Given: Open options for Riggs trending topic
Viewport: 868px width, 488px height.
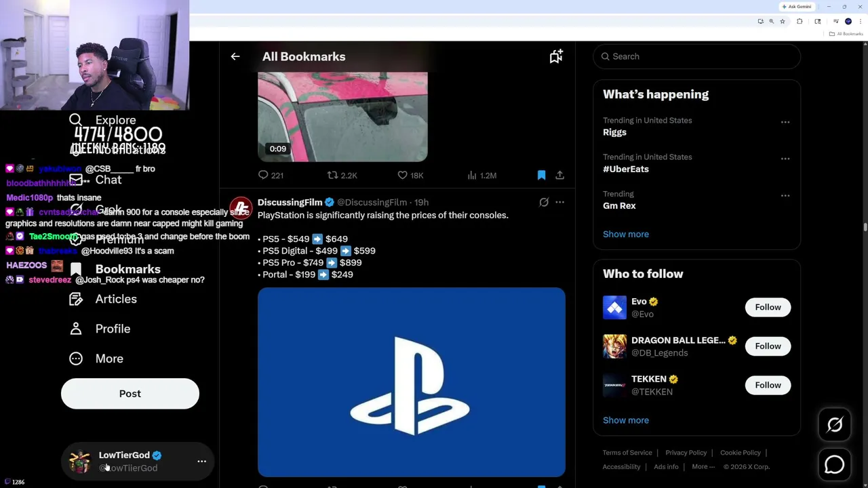Looking at the screenshot, I should (x=785, y=122).
